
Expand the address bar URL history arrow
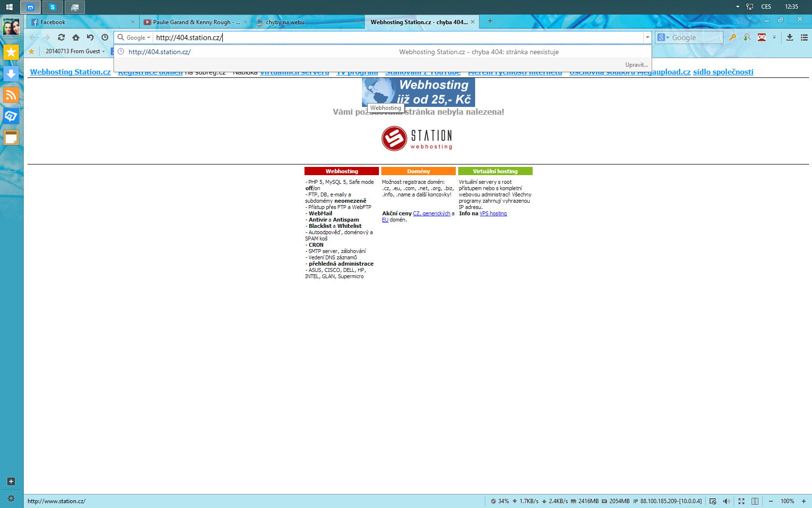coord(648,37)
